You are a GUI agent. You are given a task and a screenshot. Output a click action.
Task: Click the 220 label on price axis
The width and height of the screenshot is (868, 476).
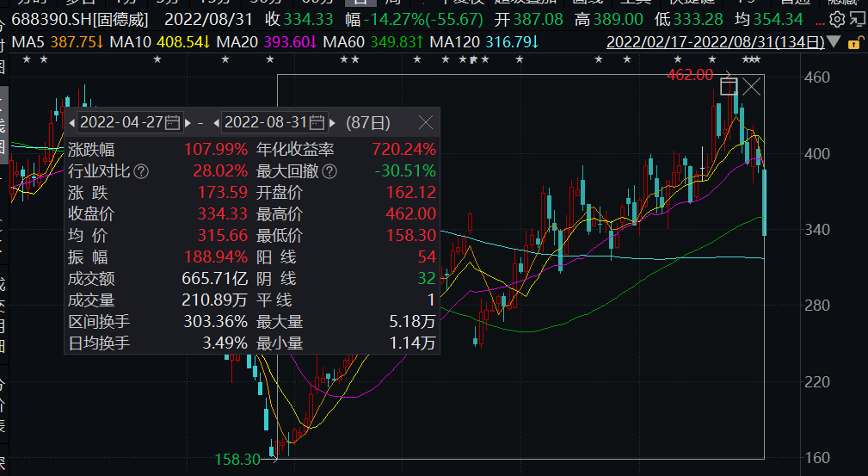(817, 382)
